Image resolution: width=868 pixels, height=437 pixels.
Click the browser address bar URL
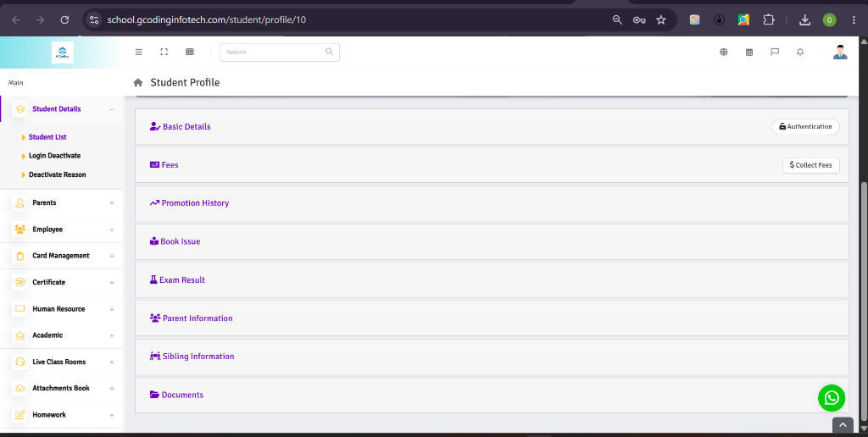tap(207, 20)
